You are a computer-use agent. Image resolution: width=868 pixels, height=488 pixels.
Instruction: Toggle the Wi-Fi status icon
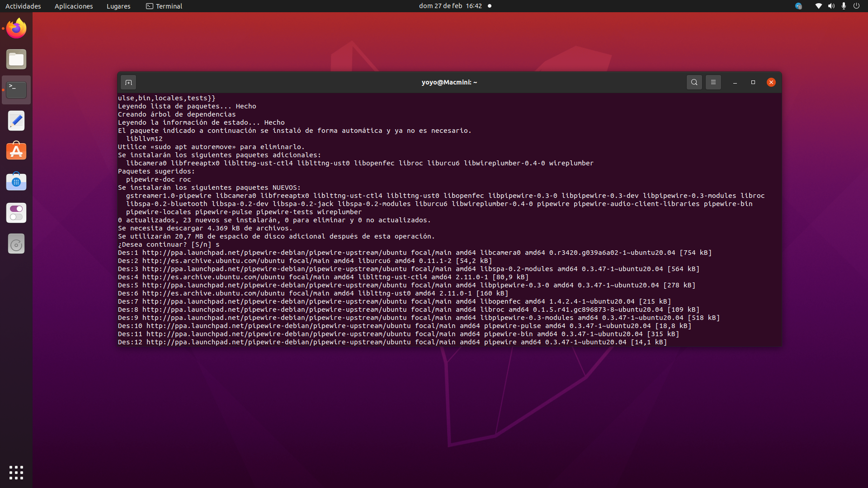point(818,6)
